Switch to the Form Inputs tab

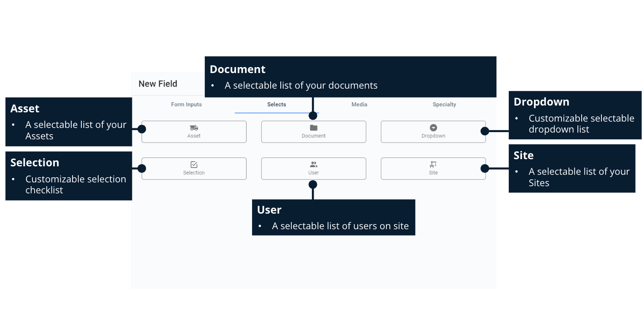tap(186, 104)
